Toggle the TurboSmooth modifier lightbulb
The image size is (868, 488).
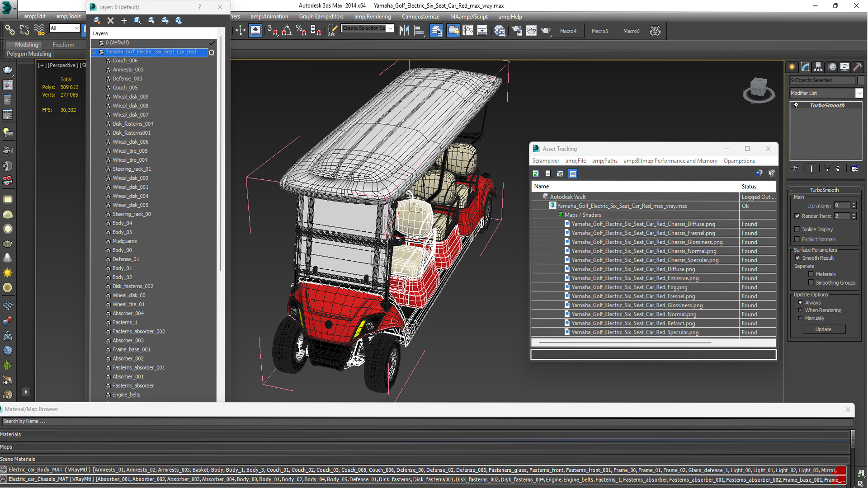pyautogui.click(x=796, y=105)
